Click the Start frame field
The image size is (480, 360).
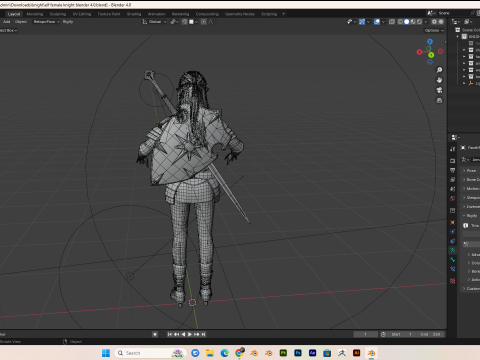pos(401,334)
